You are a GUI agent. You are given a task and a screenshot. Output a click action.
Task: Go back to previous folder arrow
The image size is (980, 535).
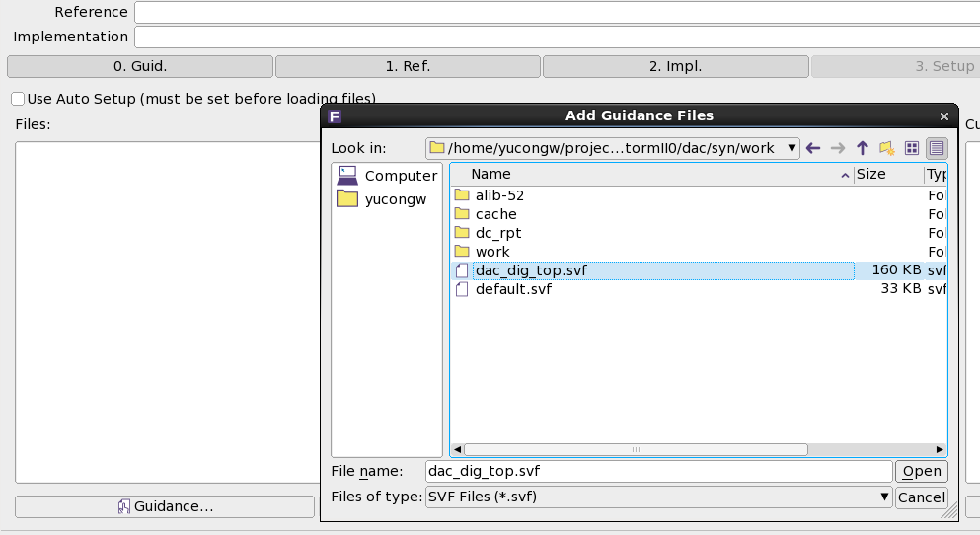click(812, 148)
